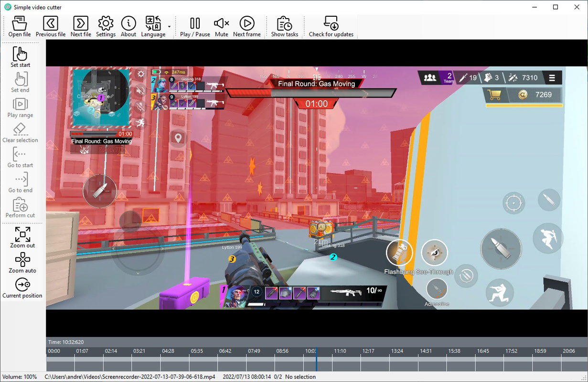Viewport: 588px width, 382px height.
Task: Play range of selection
Action: (x=21, y=107)
